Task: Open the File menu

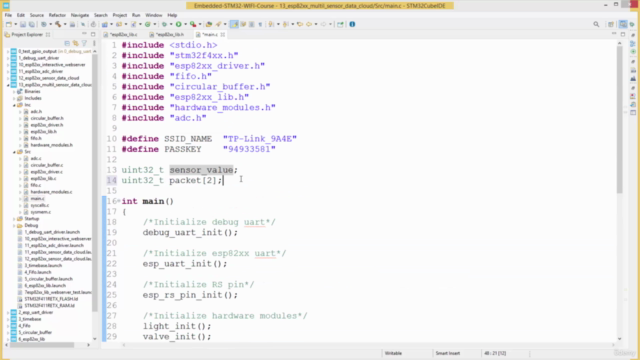Action: (8, 15)
